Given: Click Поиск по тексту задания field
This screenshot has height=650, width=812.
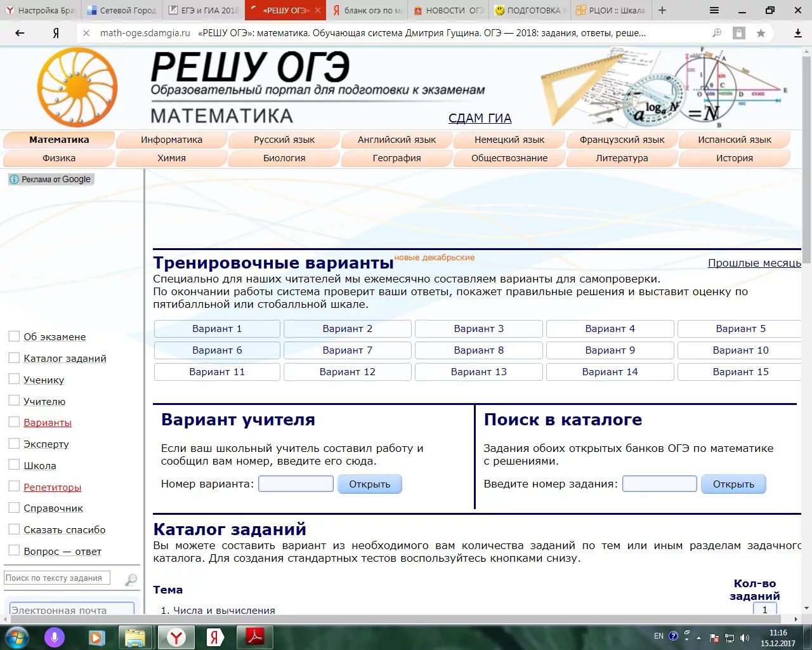Looking at the screenshot, I should coord(57,578).
